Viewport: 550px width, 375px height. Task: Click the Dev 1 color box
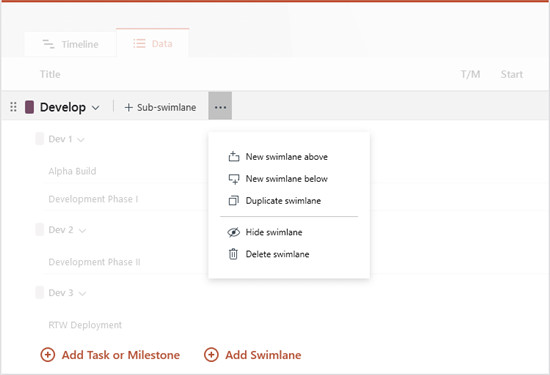40,139
